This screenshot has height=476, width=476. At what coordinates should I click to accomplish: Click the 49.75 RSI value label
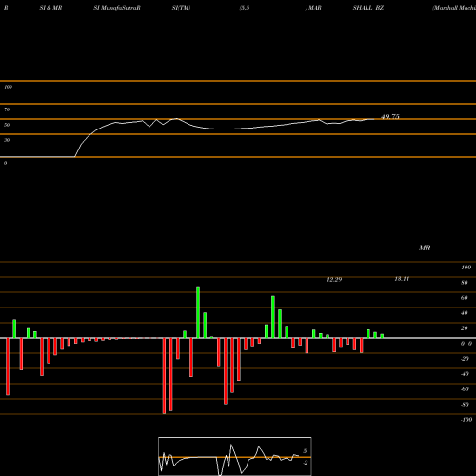390,116
